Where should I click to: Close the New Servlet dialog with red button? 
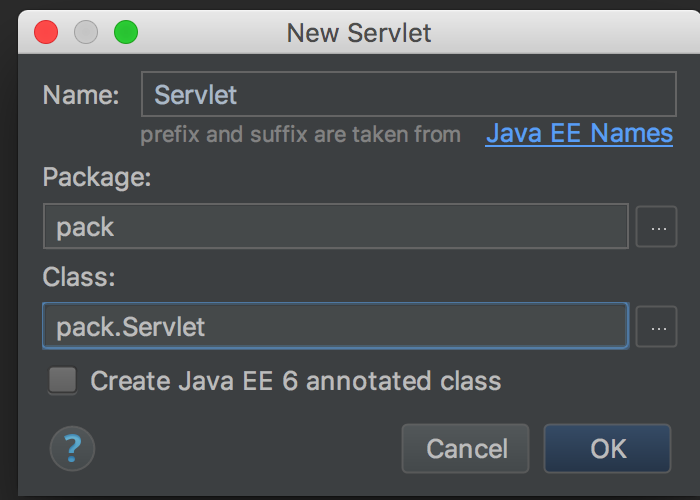click(x=46, y=32)
